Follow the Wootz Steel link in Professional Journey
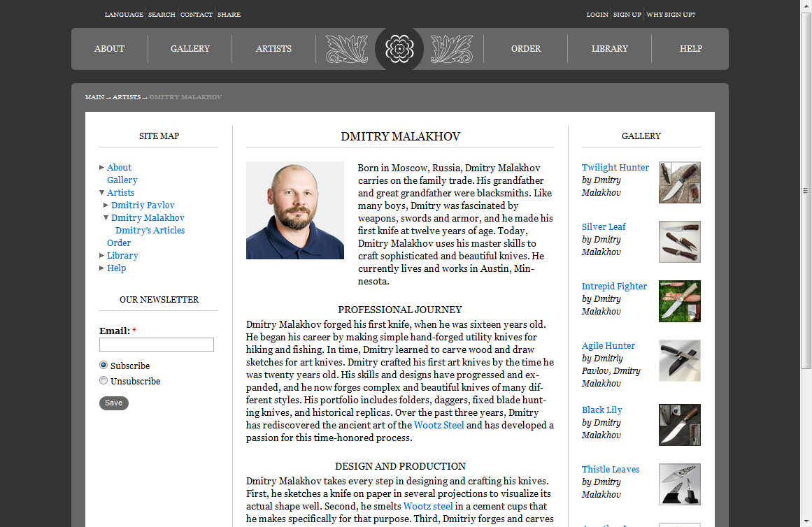812x527 pixels. [x=439, y=425]
